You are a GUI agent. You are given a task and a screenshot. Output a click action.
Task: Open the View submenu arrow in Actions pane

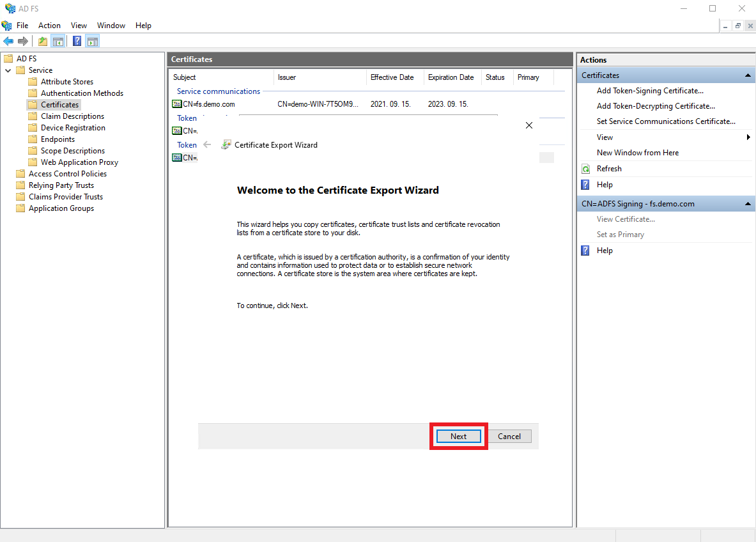tap(747, 137)
